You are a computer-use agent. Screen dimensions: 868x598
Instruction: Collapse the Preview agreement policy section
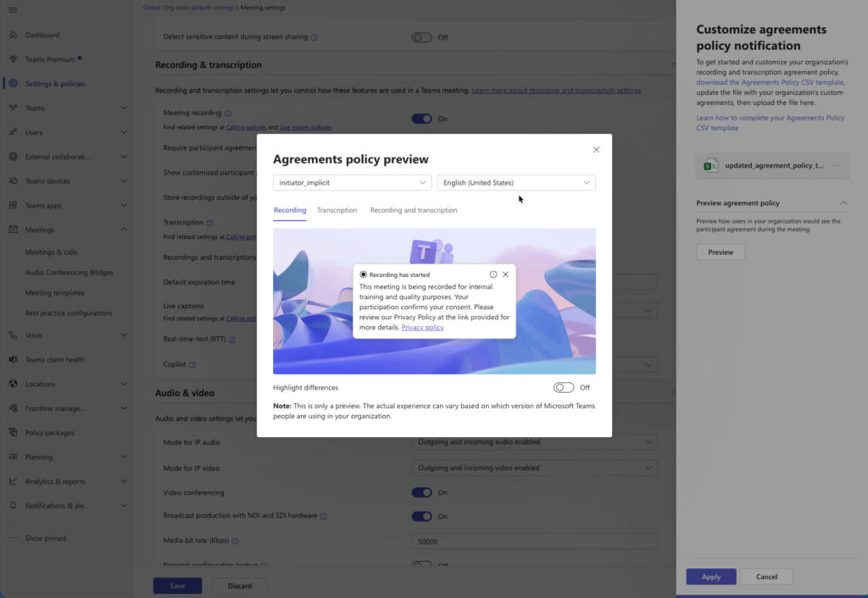842,203
